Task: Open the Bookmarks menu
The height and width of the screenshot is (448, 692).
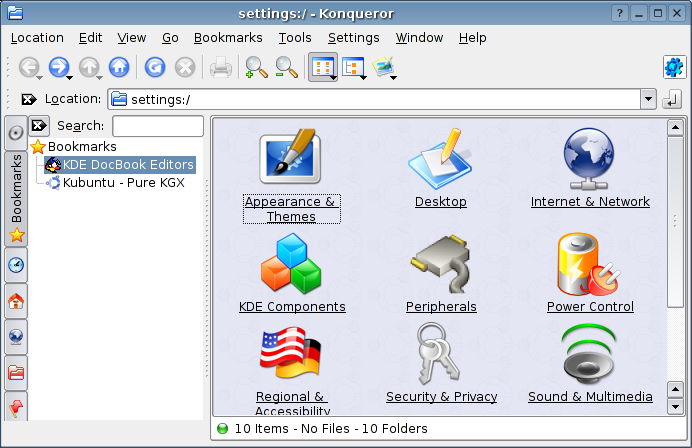Action: click(x=228, y=38)
